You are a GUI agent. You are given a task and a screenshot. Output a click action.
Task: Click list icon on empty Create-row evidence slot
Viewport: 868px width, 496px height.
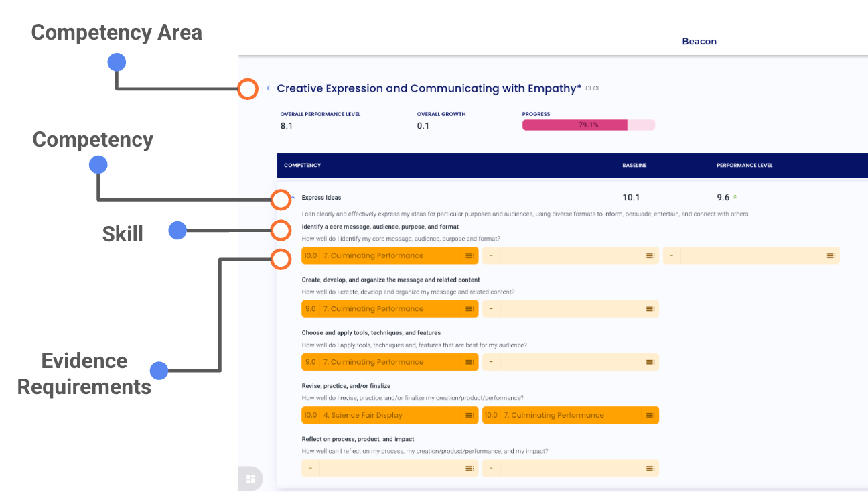(x=650, y=309)
